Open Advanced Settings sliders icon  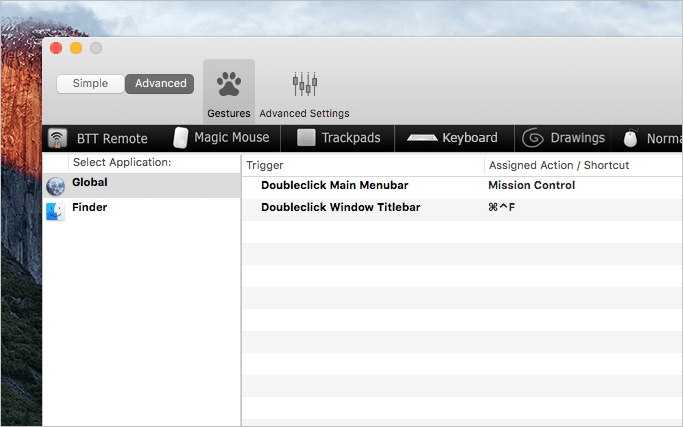click(x=304, y=84)
